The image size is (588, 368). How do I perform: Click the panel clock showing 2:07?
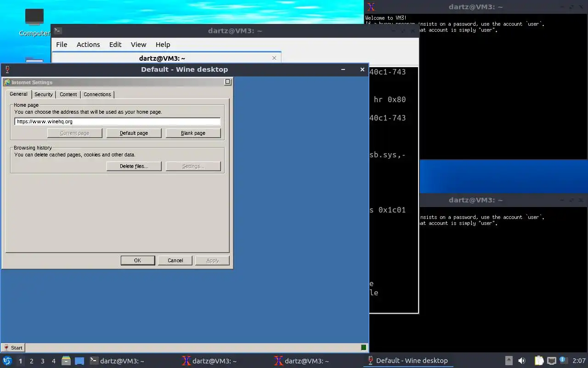pos(579,361)
